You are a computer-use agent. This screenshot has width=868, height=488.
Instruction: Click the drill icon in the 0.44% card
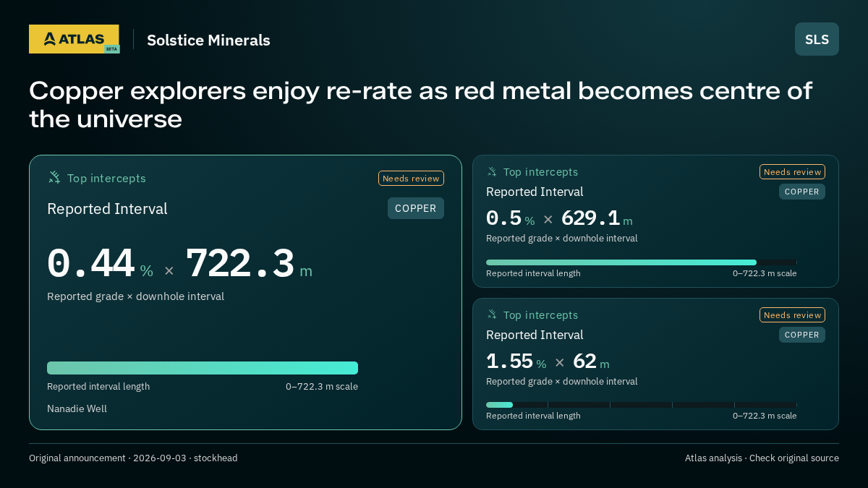click(x=54, y=177)
